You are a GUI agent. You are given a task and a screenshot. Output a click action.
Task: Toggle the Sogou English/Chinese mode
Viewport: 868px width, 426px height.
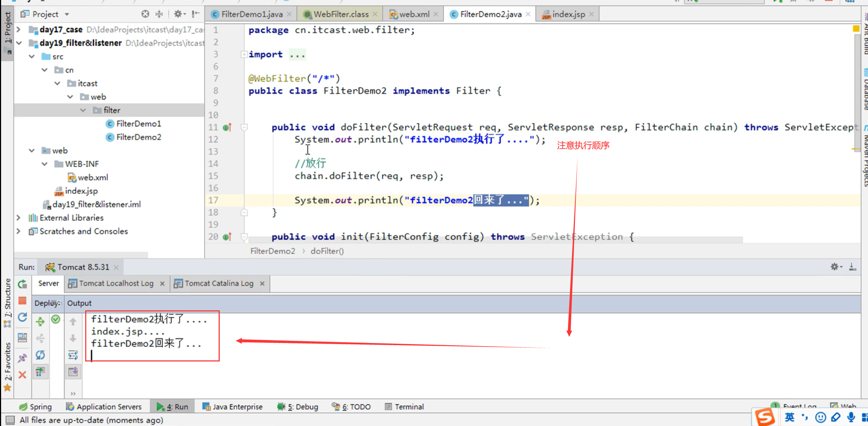pyautogui.click(x=789, y=417)
